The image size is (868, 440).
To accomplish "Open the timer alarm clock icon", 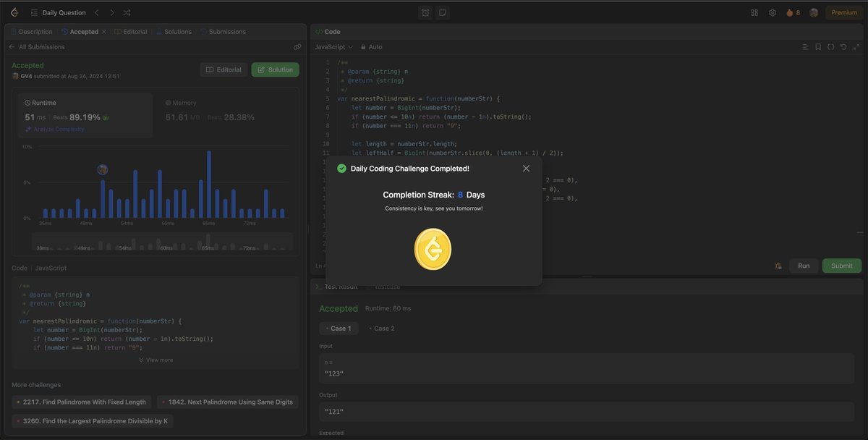I will click(426, 12).
